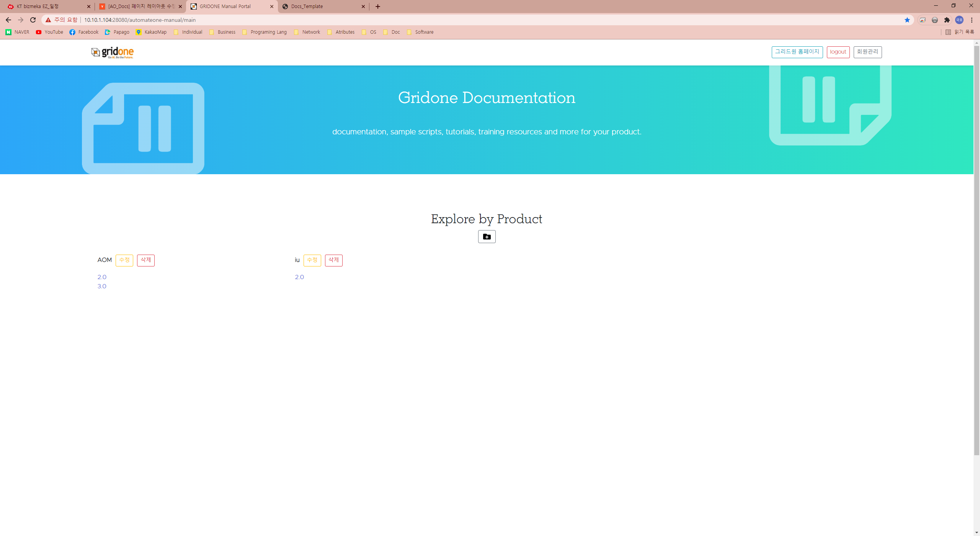Open AOM version 3.0 link
The width and height of the screenshot is (980, 536).
(x=102, y=286)
